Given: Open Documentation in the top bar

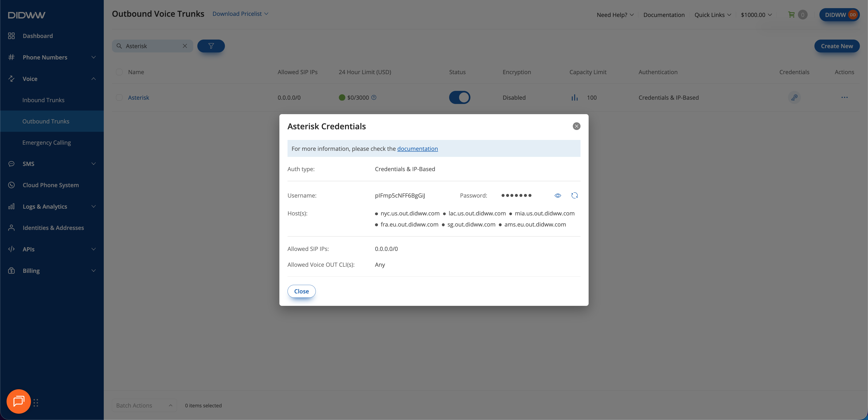Looking at the screenshot, I should pyautogui.click(x=664, y=15).
